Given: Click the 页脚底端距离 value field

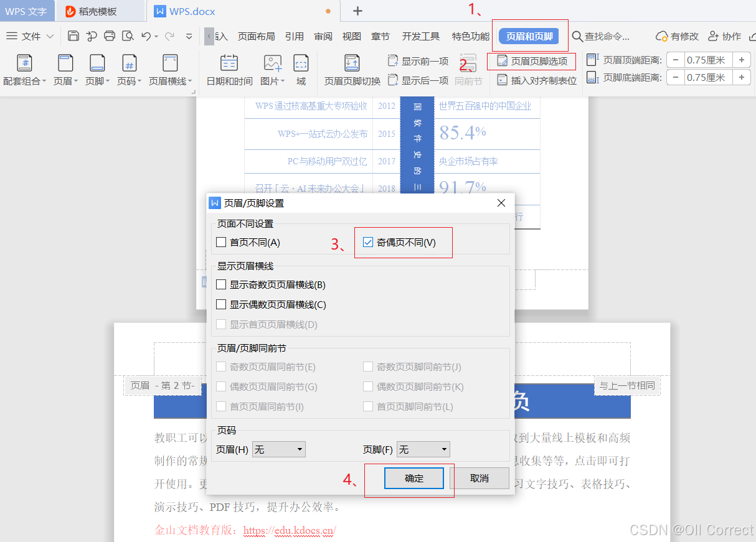Looking at the screenshot, I should tap(708, 77).
